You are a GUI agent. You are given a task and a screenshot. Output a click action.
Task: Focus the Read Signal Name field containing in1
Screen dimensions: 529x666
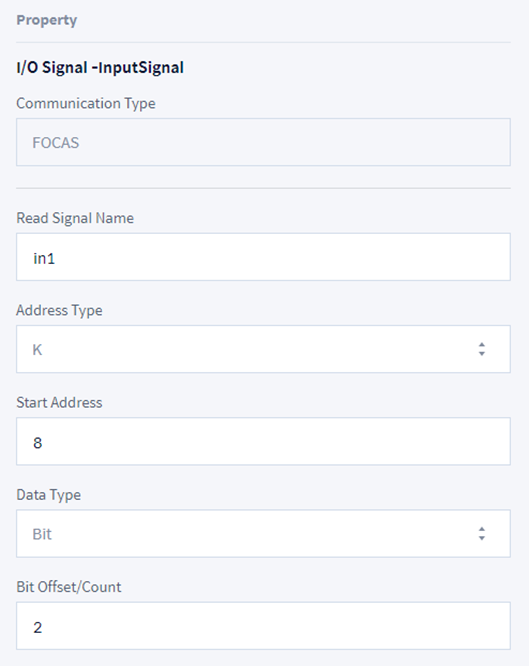263,257
